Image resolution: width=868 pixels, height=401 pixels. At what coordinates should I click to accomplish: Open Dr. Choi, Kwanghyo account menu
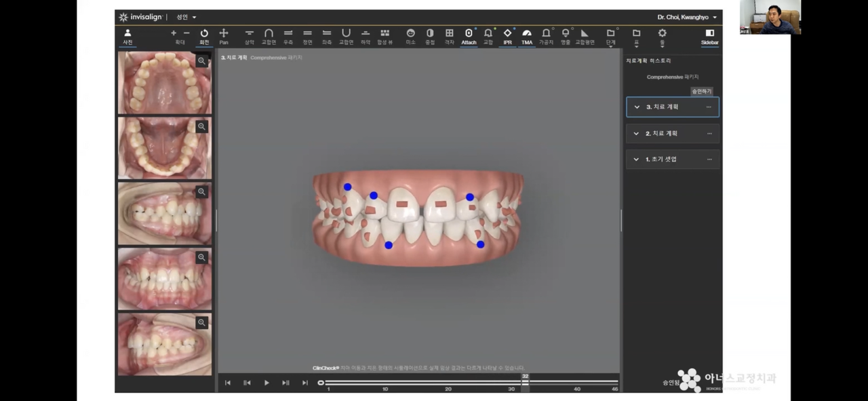[x=687, y=17]
